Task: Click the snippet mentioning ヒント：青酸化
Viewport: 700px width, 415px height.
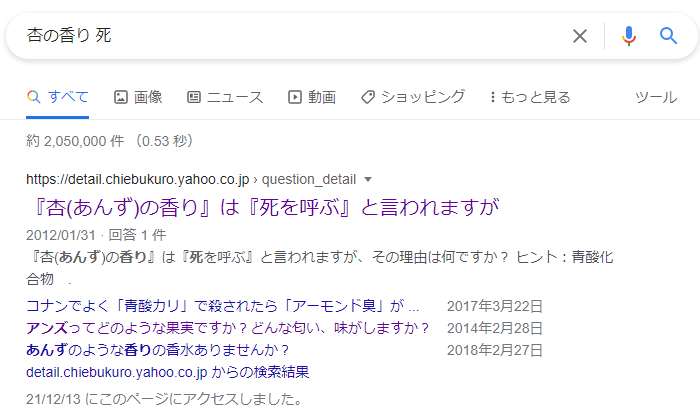Action: pos(320,268)
